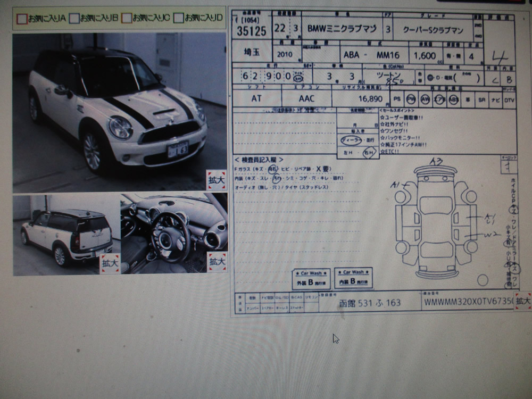Click the lot number 35125
Image resolution: width=532 pixels, height=399 pixels.
click(252, 31)
